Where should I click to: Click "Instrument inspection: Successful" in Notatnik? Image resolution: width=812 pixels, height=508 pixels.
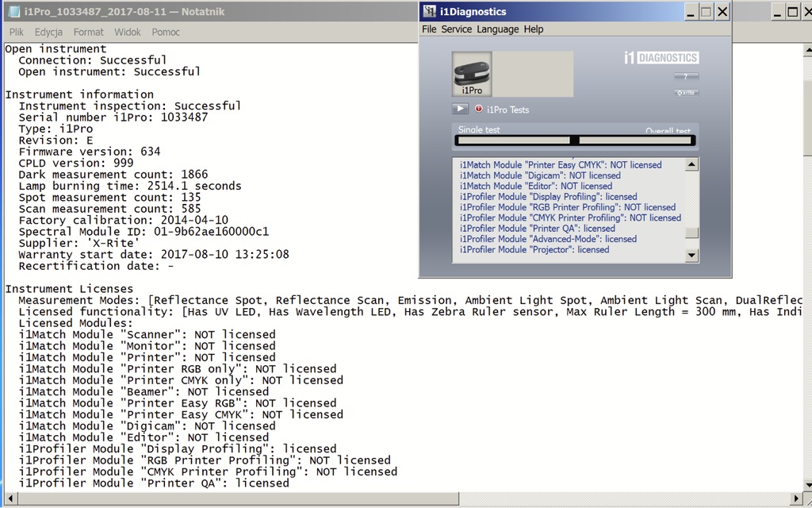[x=129, y=106]
